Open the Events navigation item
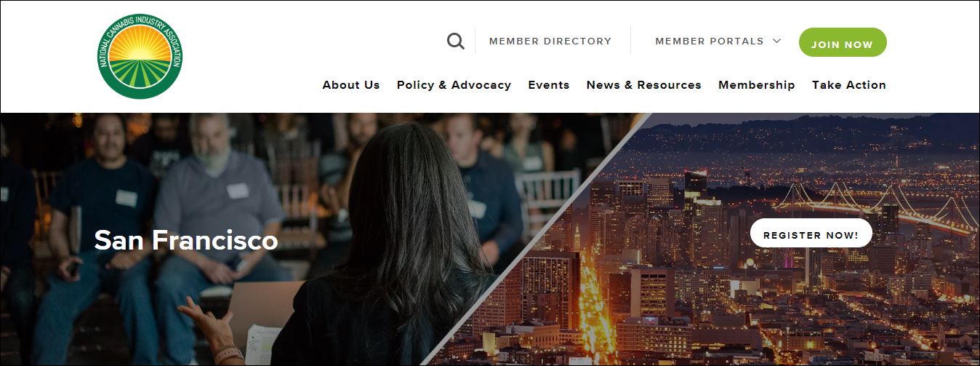 tap(549, 84)
